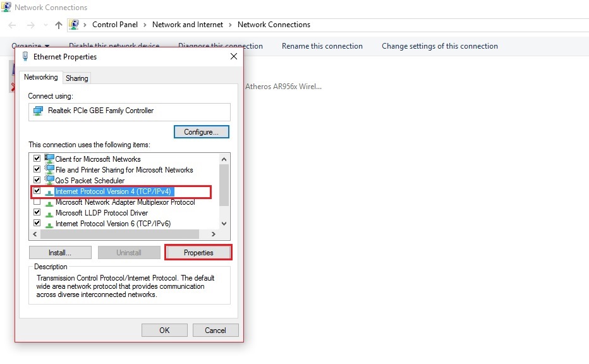The width and height of the screenshot is (589, 364).
Task: Uncheck File and Printer Sharing checkbox
Action: pyautogui.click(x=37, y=169)
